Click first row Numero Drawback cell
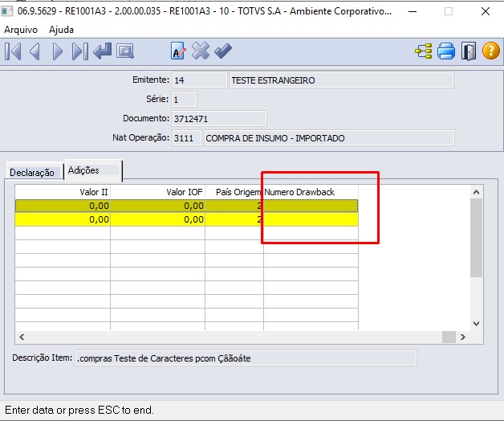The height and width of the screenshot is (421, 504). (311, 206)
